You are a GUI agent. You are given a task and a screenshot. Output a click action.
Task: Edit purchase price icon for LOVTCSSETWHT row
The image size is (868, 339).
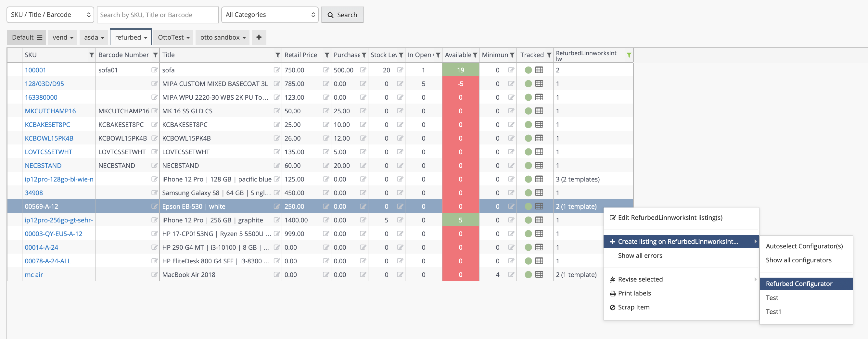(363, 152)
